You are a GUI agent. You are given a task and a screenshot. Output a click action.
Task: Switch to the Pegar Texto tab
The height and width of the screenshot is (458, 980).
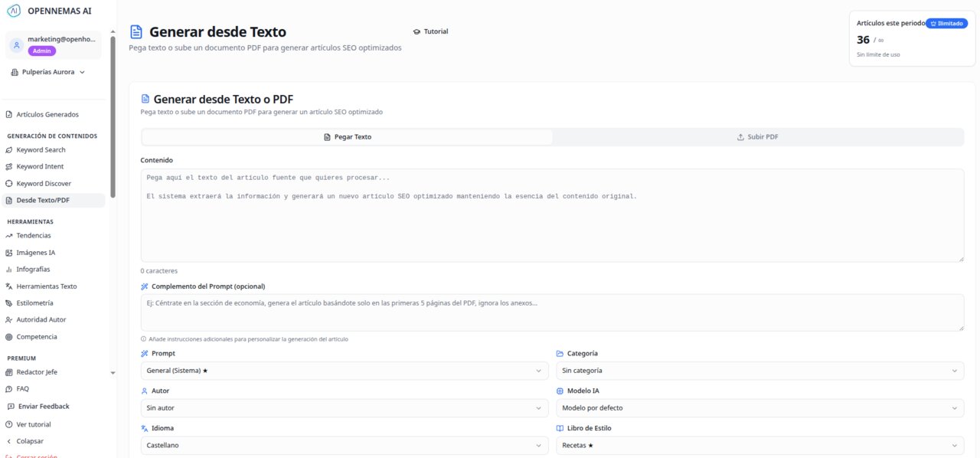click(x=347, y=136)
